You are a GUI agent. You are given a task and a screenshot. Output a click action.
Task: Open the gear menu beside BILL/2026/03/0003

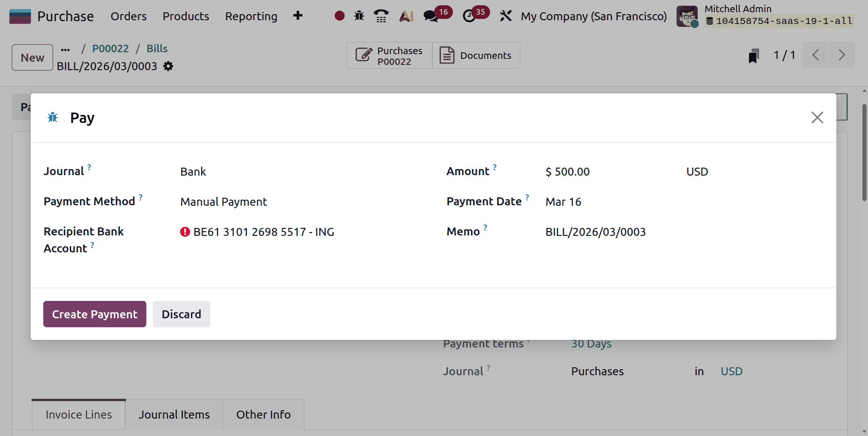(x=167, y=66)
